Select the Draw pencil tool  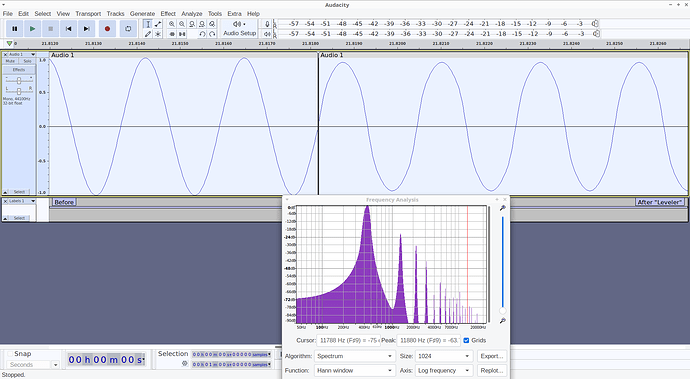point(148,34)
